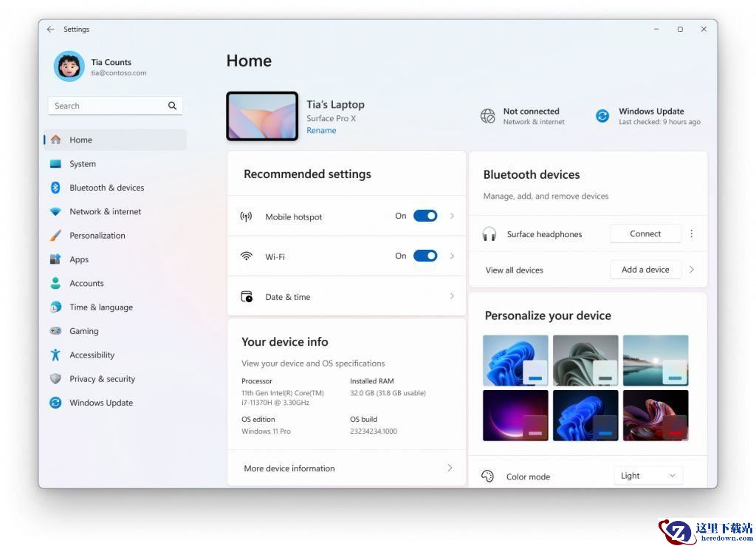The image size is (756, 546).
Task: Open System settings page
Action: [115, 164]
